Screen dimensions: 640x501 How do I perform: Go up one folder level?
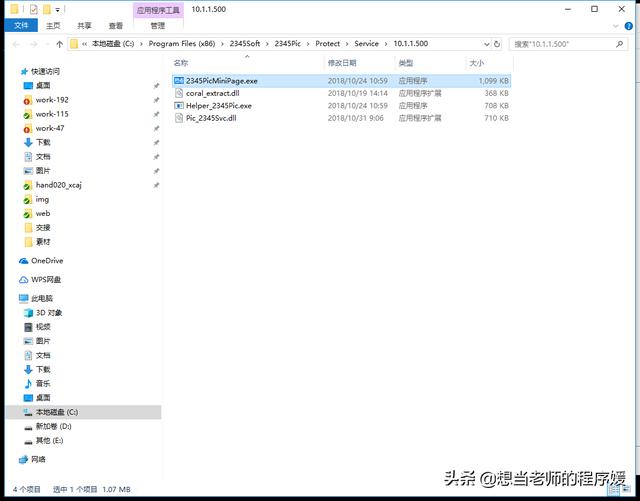tap(60, 44)
